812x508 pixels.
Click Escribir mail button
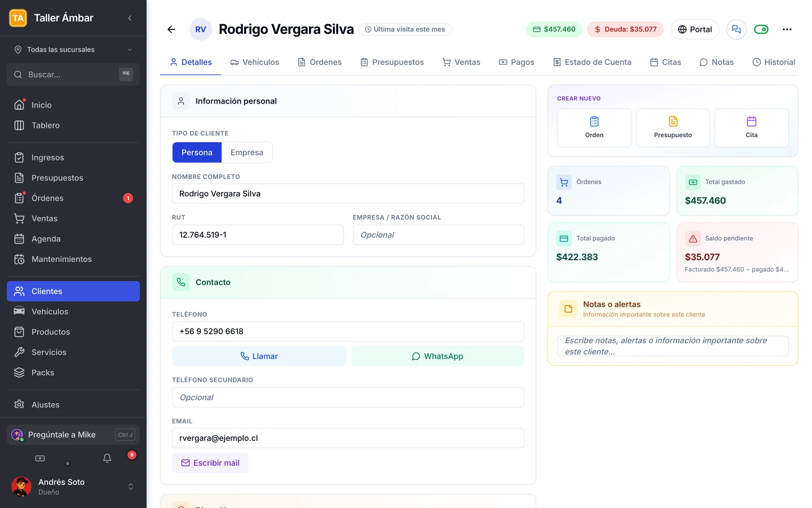click(x=210, y=463)
